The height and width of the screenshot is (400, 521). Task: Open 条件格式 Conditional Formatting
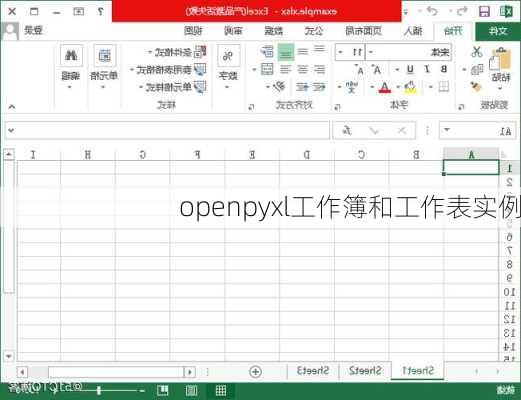coord(177,52)
